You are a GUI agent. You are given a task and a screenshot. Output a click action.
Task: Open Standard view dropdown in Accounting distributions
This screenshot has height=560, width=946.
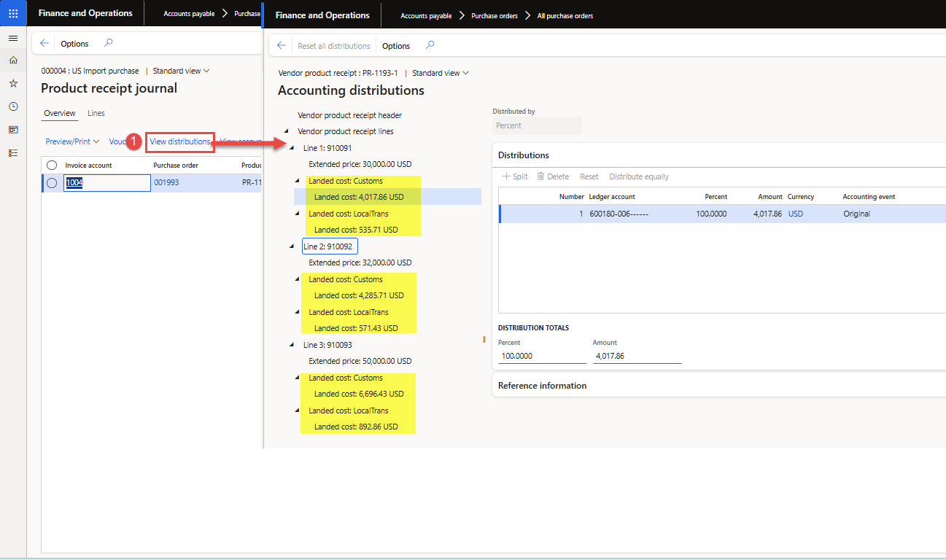(x=441, y=73)
